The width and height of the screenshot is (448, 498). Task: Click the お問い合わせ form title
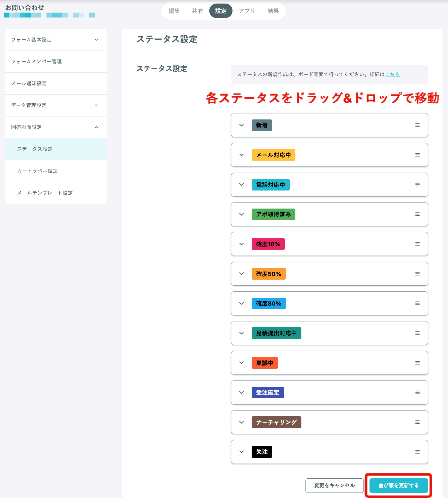point(25,8)
